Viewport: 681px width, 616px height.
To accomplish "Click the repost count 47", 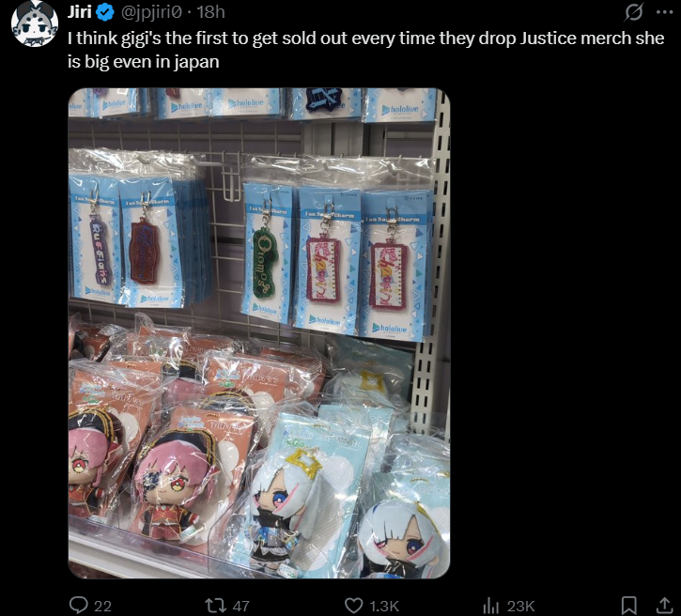I will pyautogui.click(x=241, y=606).
